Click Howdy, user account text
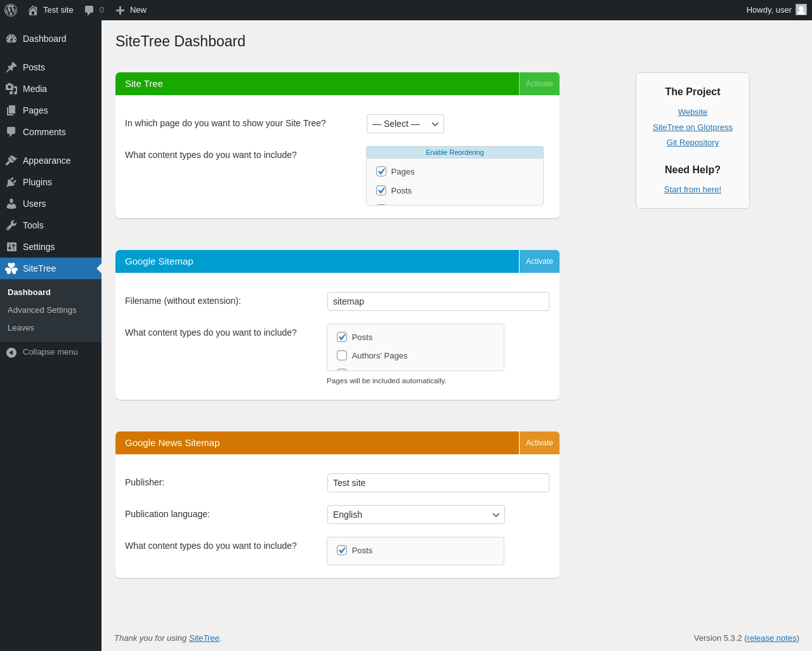The width and height of the screenshot is (812, 651). (769, 10)
